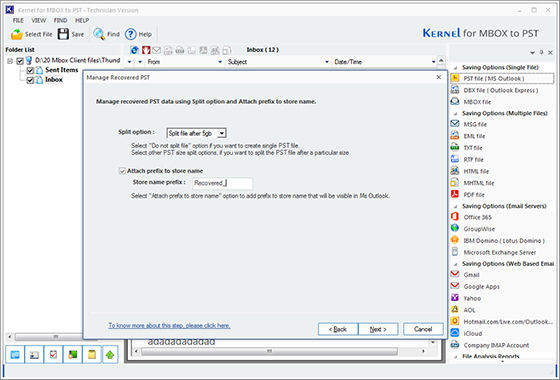This screenshot has height=380, width=560.
Task: Click the Select File toolbar icon
Action: point(17,34)
